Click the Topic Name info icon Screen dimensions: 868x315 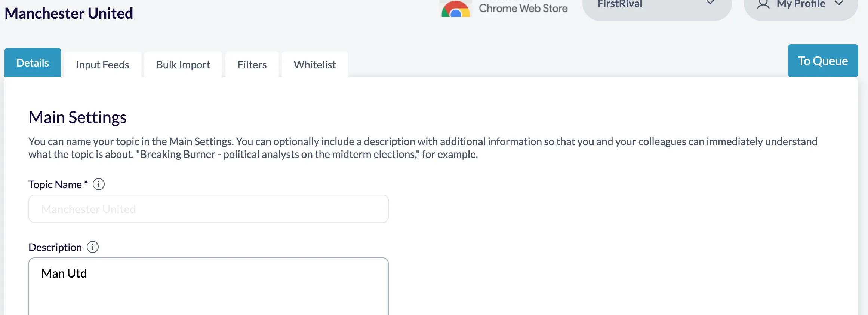tap(99, 184)
